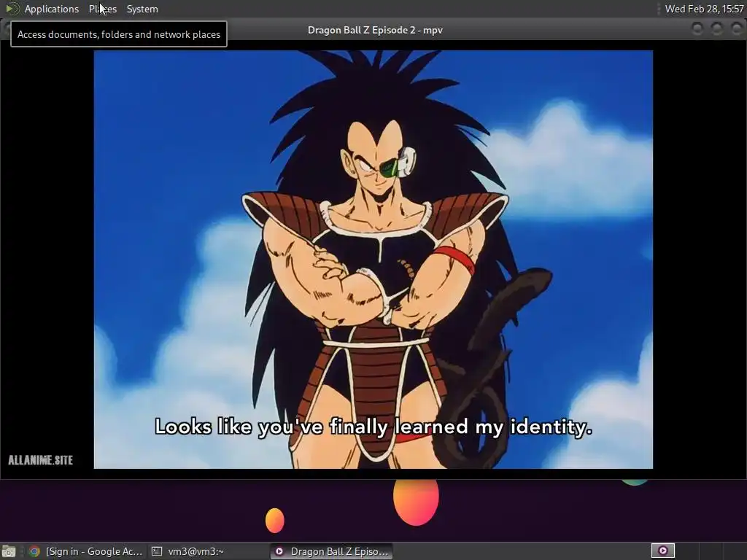Image resolution: width=747 pixels, height=560 pixels.
Task: Switch to the Sign in - Google Chrome window
Action: coord(86,551)
